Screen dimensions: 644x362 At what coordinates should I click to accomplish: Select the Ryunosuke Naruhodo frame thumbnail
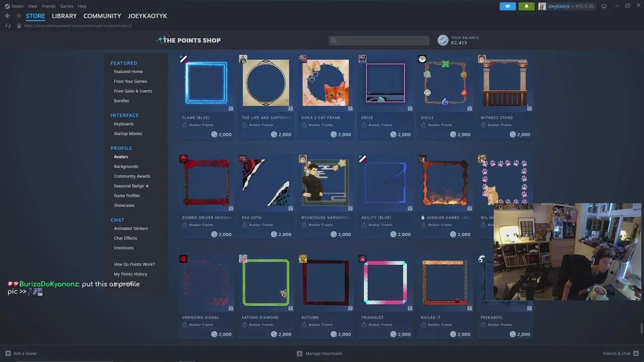[326, 183]
